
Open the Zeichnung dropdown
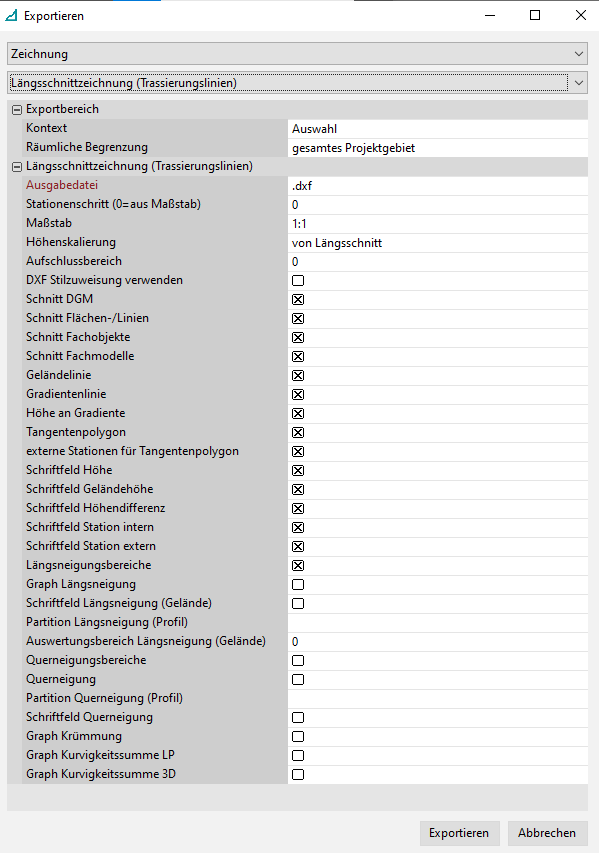[x=298, y=54]
